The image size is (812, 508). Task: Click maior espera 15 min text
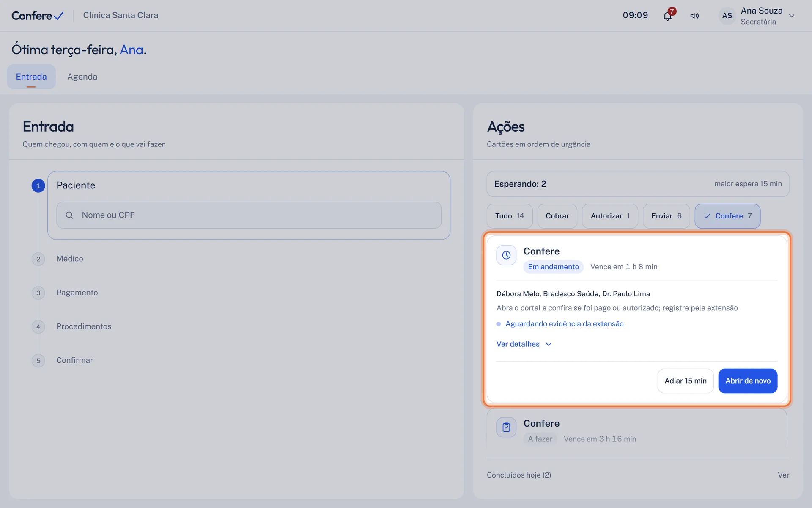(748, 184)
